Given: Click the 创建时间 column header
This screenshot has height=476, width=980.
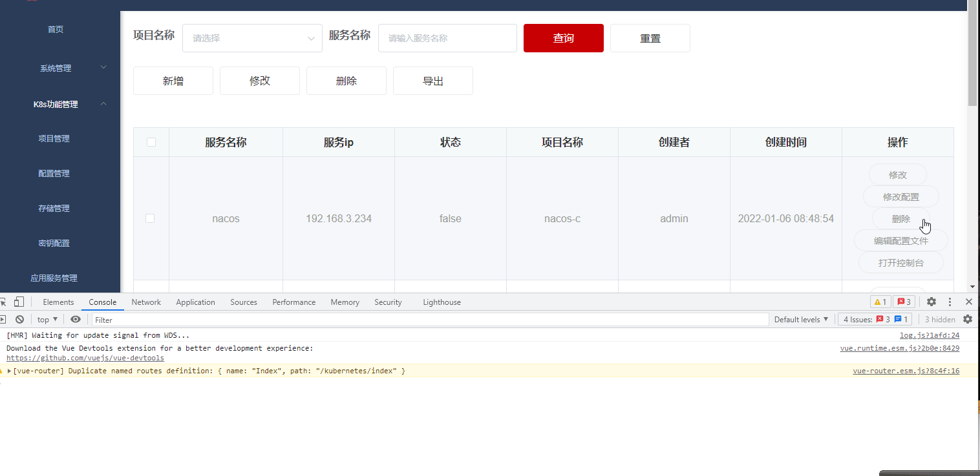Looking at the screenshot, I should coord(786,142).
